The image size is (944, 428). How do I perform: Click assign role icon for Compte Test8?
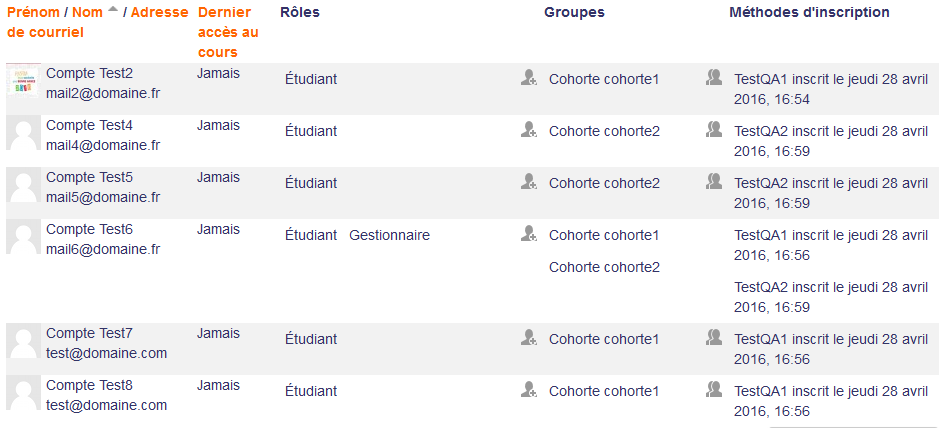[x=529, y=389]
